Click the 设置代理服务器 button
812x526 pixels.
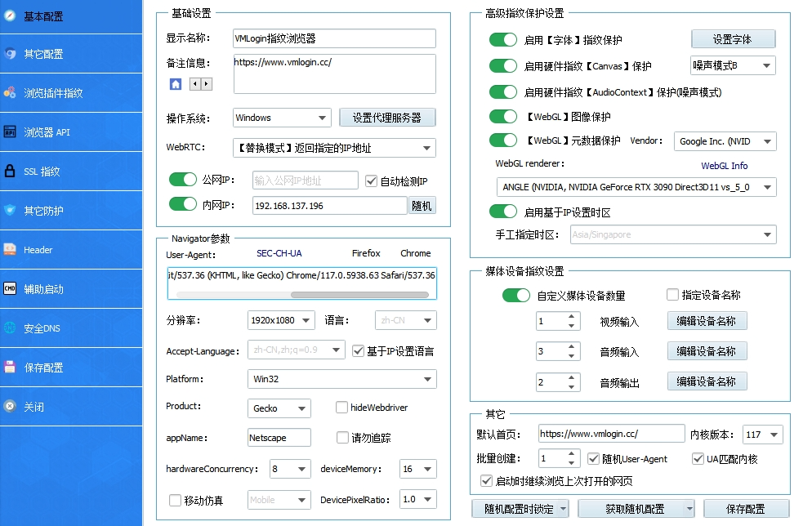385,118
